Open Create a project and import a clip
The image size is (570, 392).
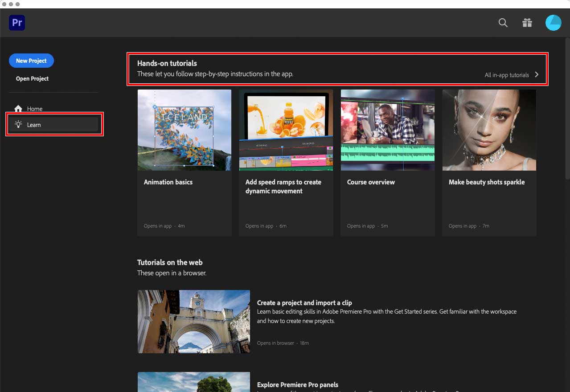(304, 302)
